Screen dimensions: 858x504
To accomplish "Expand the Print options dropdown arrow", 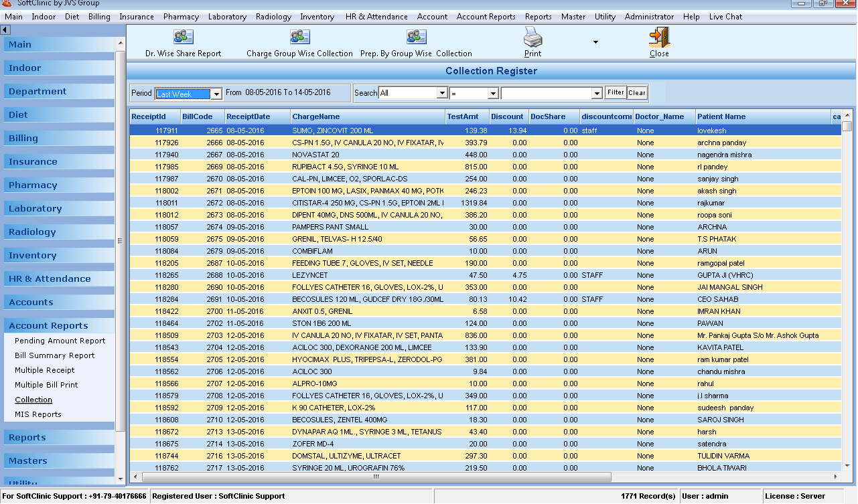I will click(x=595, y=42).
